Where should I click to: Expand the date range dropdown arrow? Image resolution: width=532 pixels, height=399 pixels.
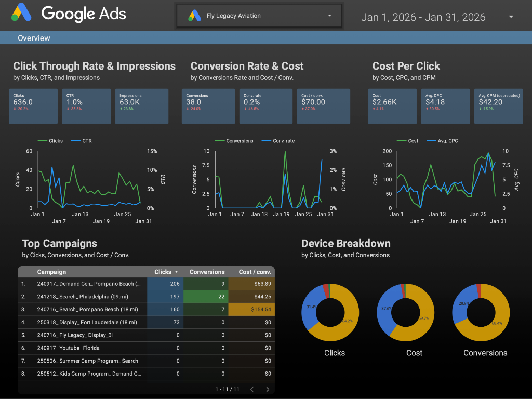tap(511, 17)
